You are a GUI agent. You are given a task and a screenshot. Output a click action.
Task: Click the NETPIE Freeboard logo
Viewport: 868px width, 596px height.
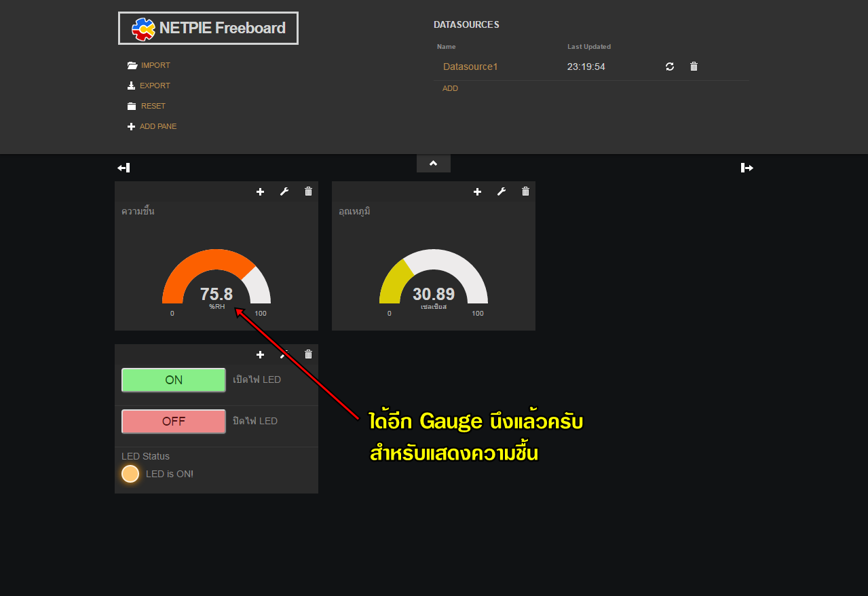[x=208, y=28]
